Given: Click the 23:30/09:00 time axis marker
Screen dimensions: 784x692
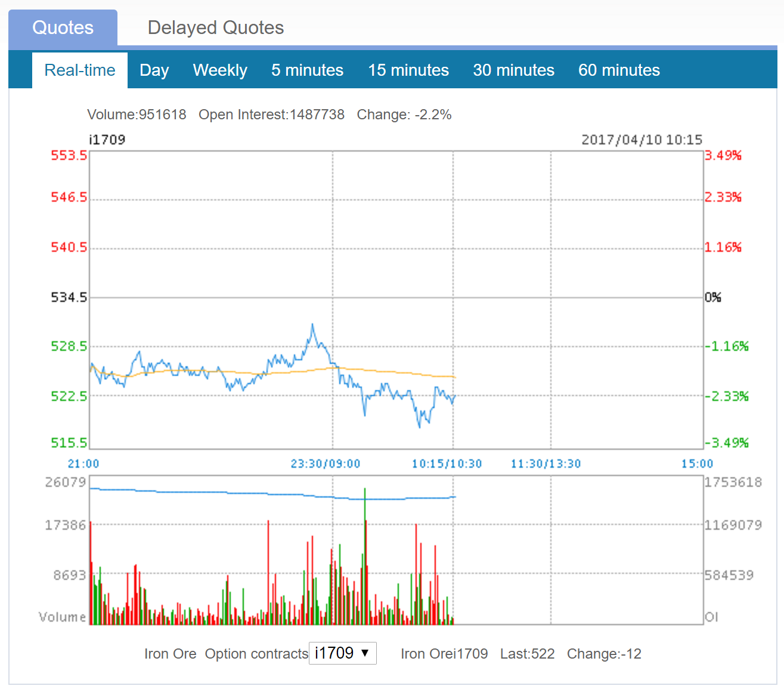Looking at the screenshot, I should 326,464.
